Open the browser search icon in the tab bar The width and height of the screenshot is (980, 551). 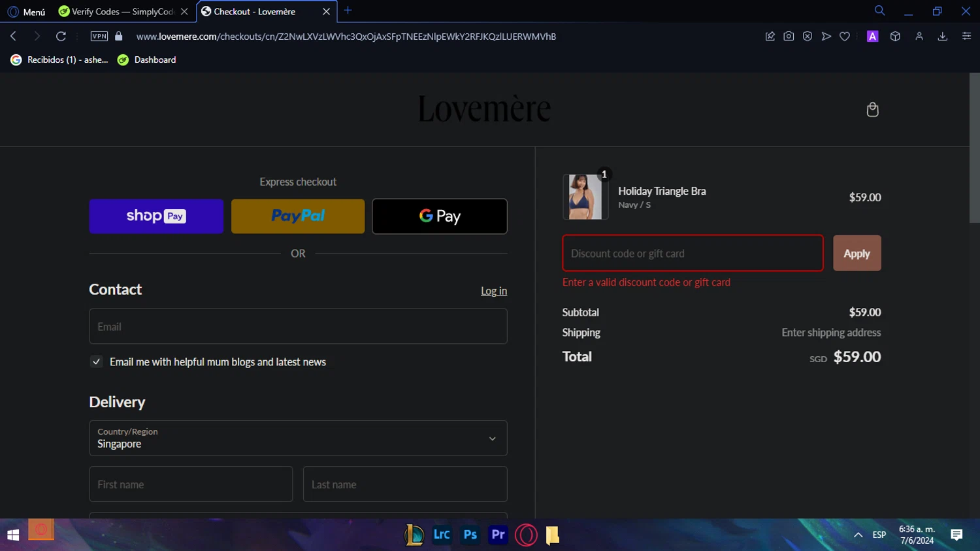[x=879, y=10]
